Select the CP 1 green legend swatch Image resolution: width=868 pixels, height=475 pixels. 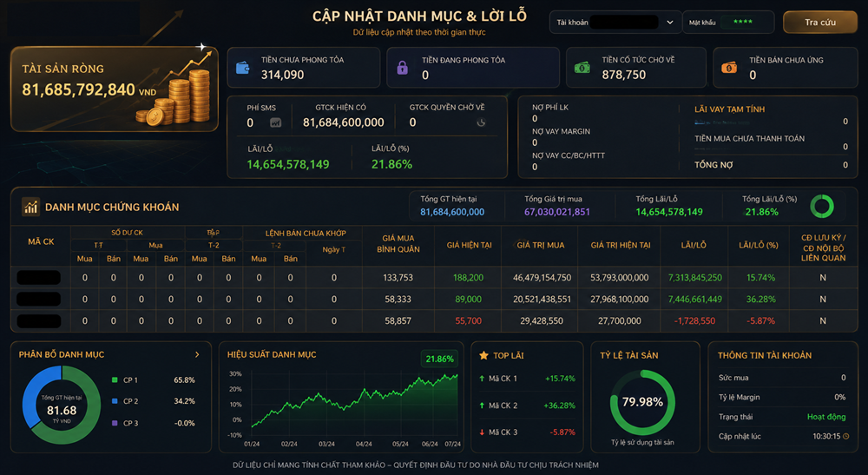[x=115, y=379]
